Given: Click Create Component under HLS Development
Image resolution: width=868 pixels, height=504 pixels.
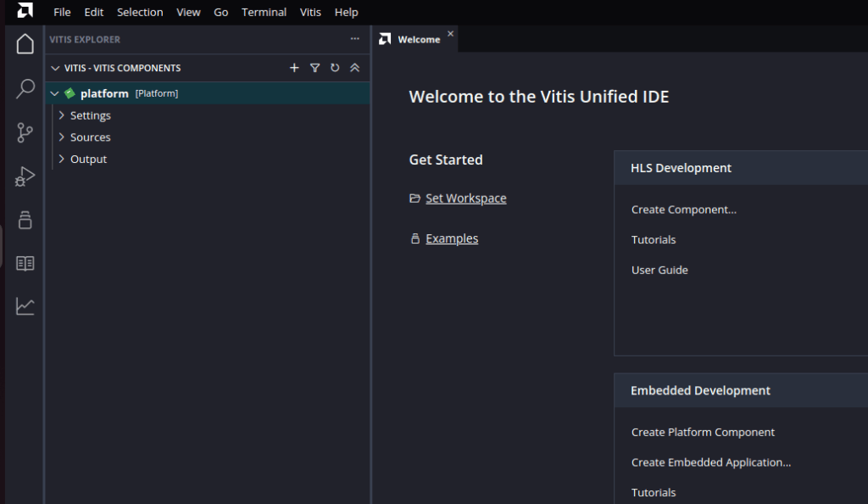Looking at the screenshot, I should tap(684, 210).
